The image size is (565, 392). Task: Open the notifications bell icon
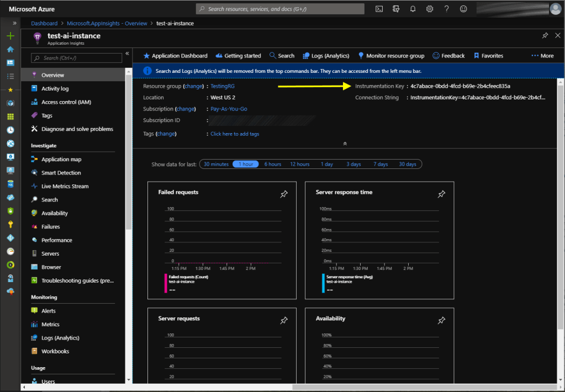pos(413,9)
